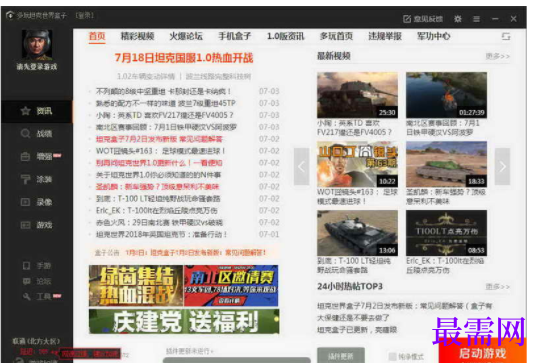The image size is (544, 363).
Task: Open the 录像 recording icon in sidebar
Action: (x=25, y=202)
